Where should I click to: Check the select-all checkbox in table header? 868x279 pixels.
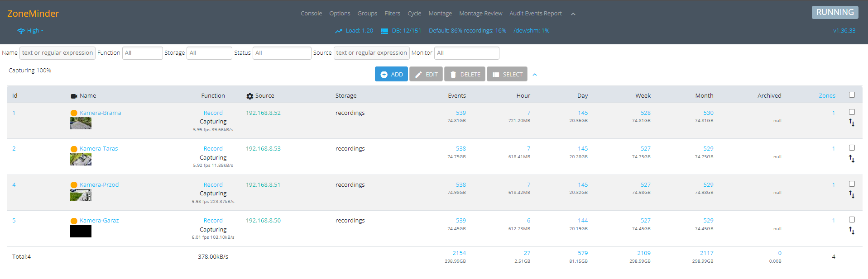point(852,95)
